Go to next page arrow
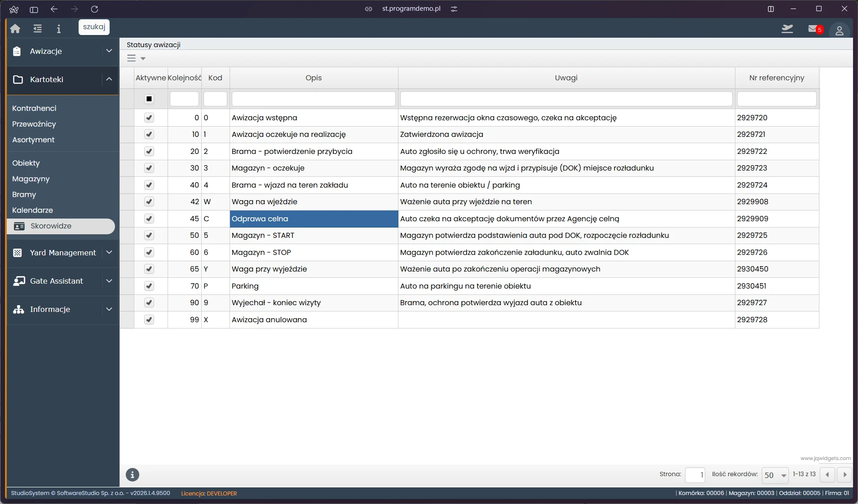The height and width of the screenshot is (504, 858). pos(845,475)
